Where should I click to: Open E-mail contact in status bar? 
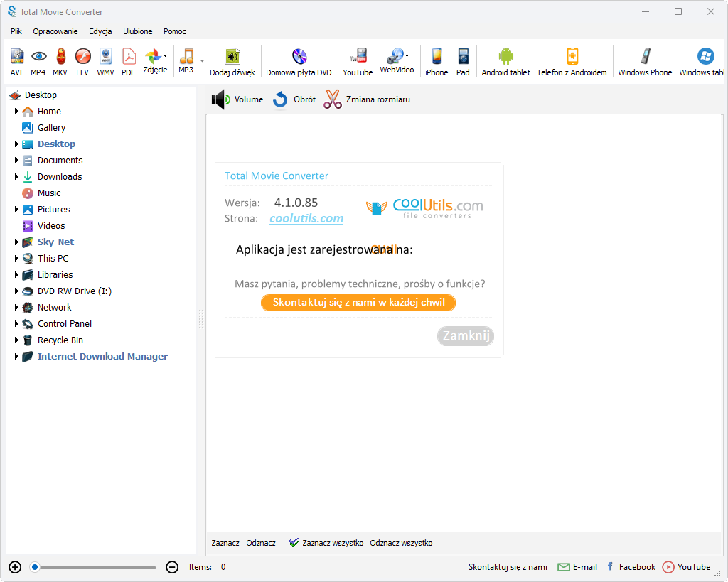tap(577, 567)
